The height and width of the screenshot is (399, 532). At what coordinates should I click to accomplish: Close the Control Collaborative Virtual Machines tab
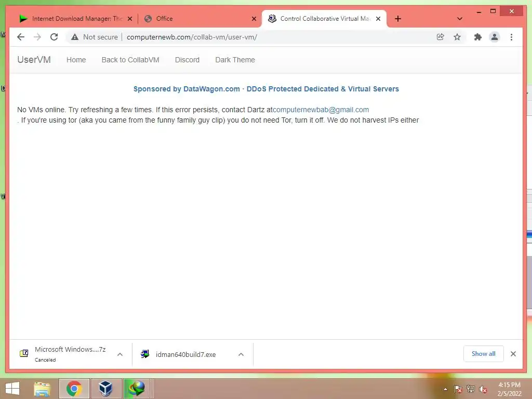tap(378, 19)
